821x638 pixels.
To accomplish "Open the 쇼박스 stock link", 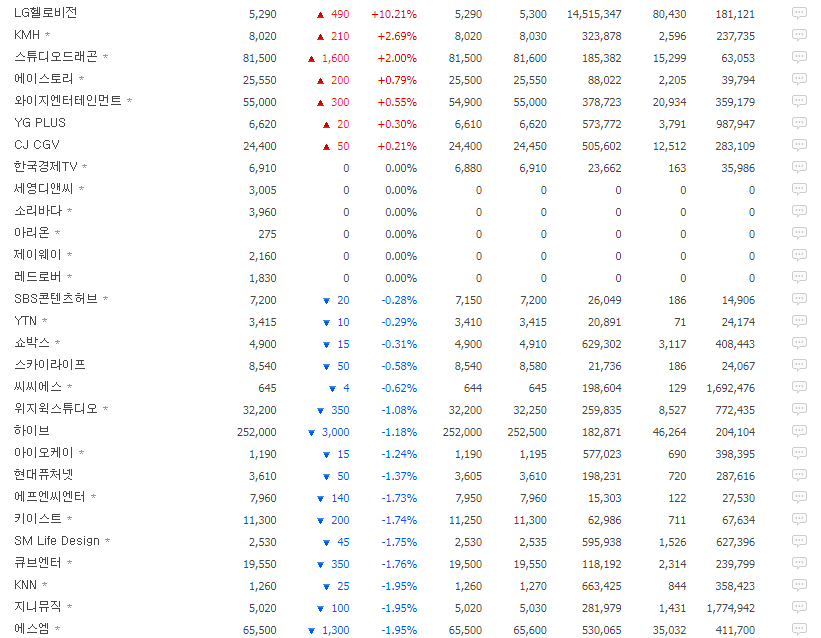I will point(31,343).
